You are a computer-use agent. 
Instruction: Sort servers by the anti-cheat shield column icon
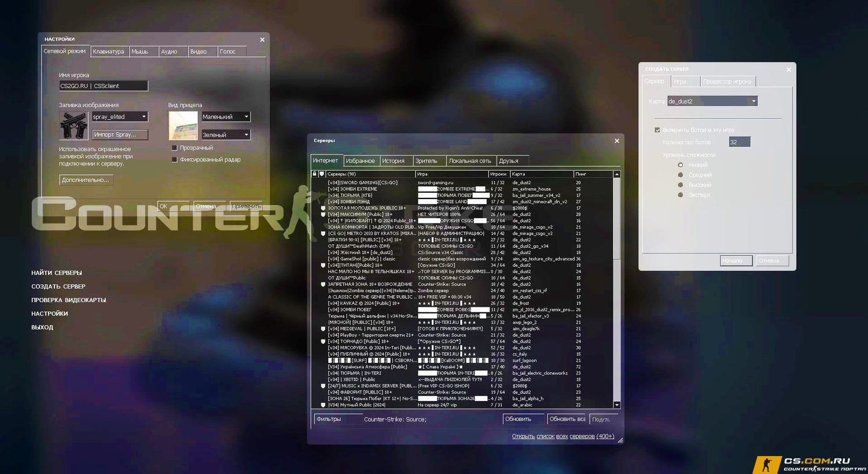(322, 174)
